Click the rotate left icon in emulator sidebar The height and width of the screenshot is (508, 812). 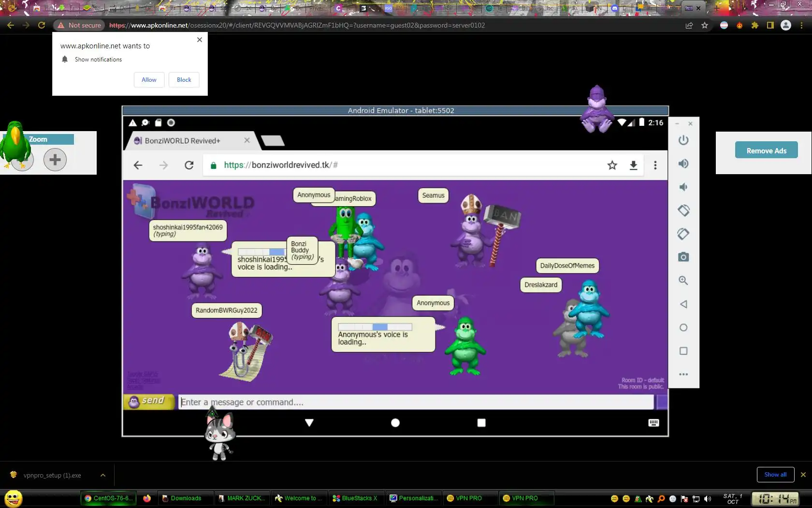pos(683,210)
